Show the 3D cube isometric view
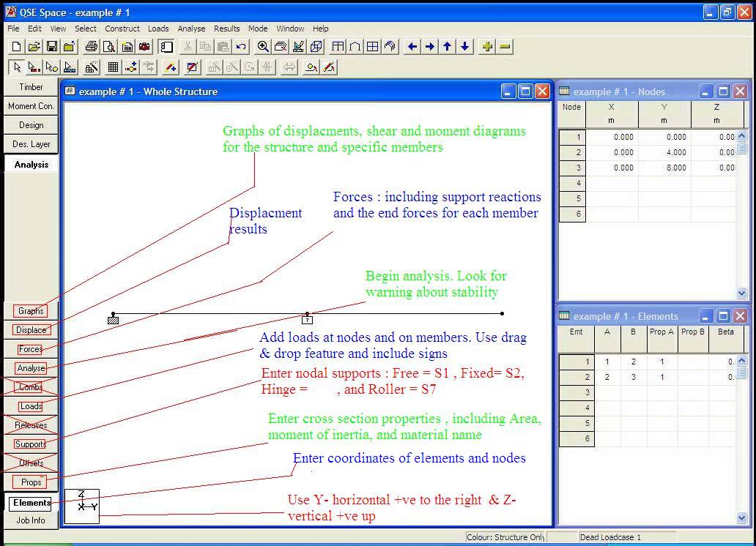Screen dimensions: 756x546 point(316,47)
